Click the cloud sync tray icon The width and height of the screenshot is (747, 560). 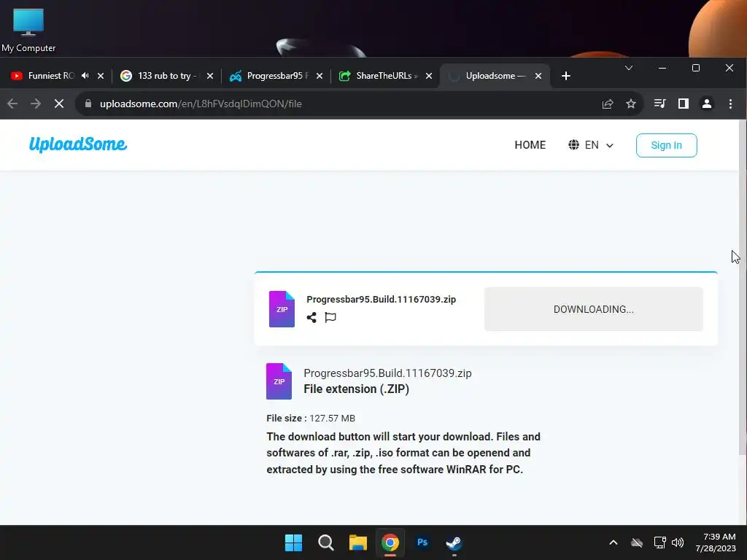pyautogui.click(x=637, y=542)
